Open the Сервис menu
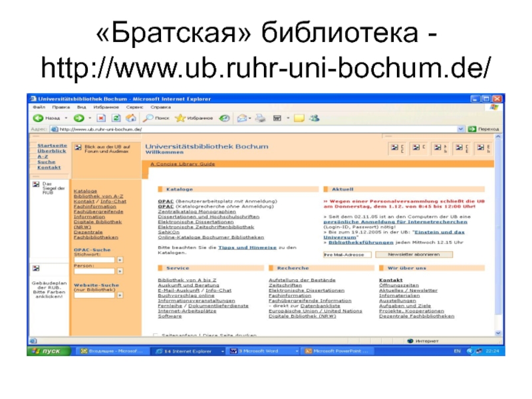Viewport: 532px width, 399px height. click(x=135, y=106)
